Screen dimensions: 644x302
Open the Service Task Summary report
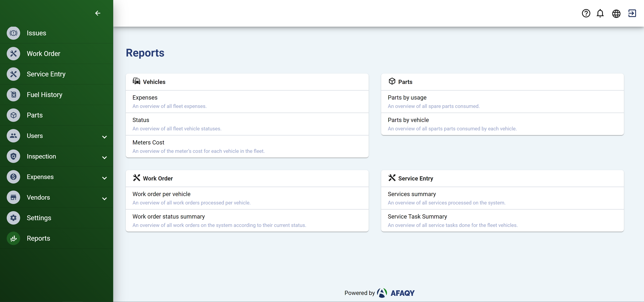502,221
